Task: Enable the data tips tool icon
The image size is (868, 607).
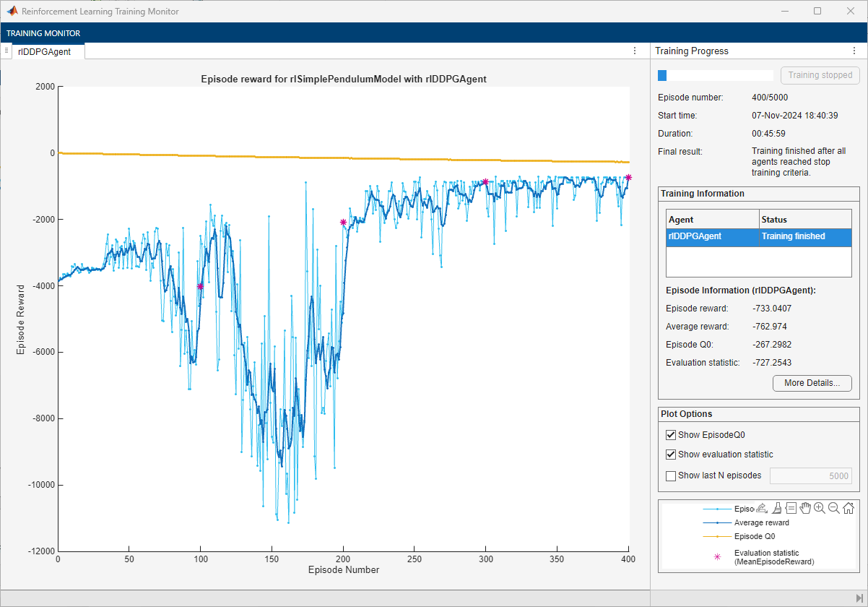Action: [791, 508]
